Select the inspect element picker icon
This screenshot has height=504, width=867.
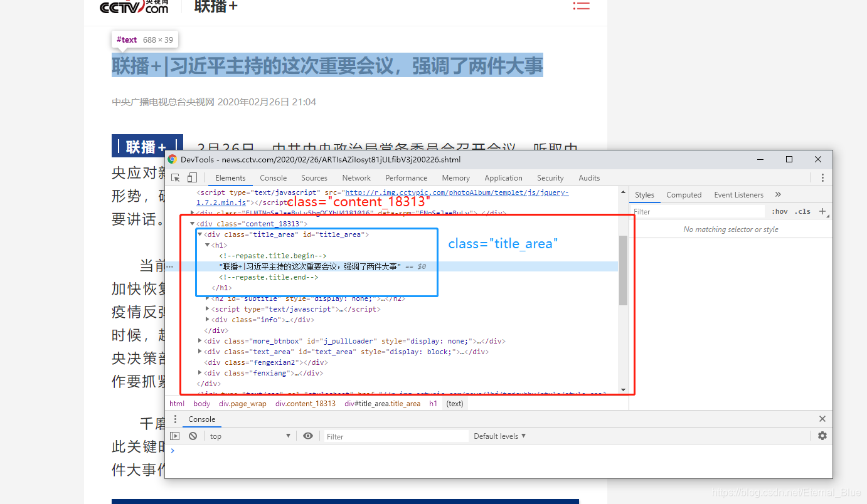tap(175, 177)
